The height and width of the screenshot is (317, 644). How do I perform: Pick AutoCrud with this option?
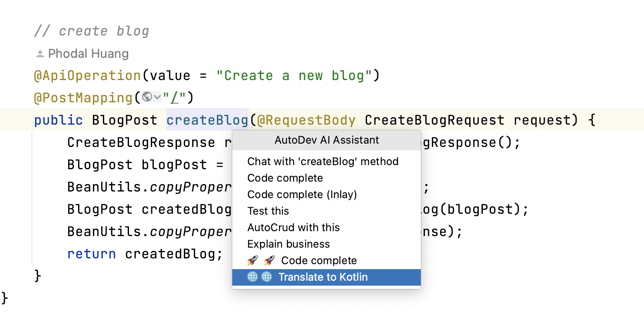(x=293, y=227)
